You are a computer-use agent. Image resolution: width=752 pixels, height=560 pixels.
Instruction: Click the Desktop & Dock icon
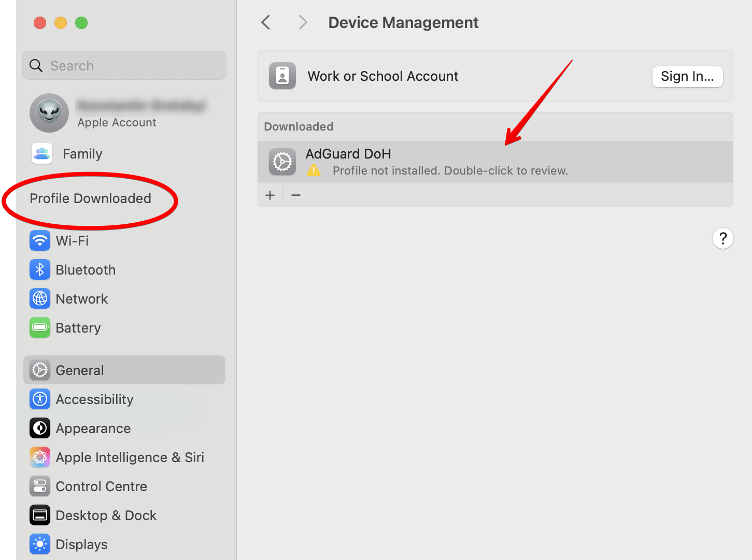40,515
